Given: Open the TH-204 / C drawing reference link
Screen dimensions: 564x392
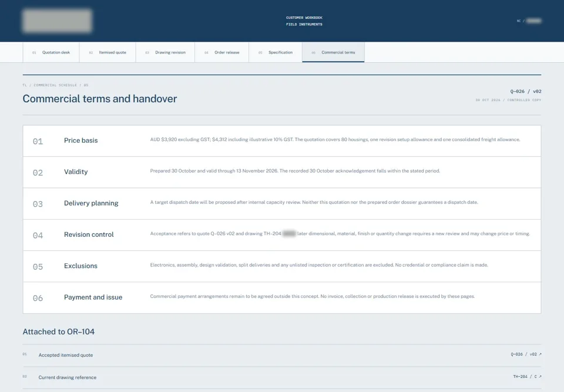Looking at the screenshot, I should pyautogui.click(x=527, y=377).
